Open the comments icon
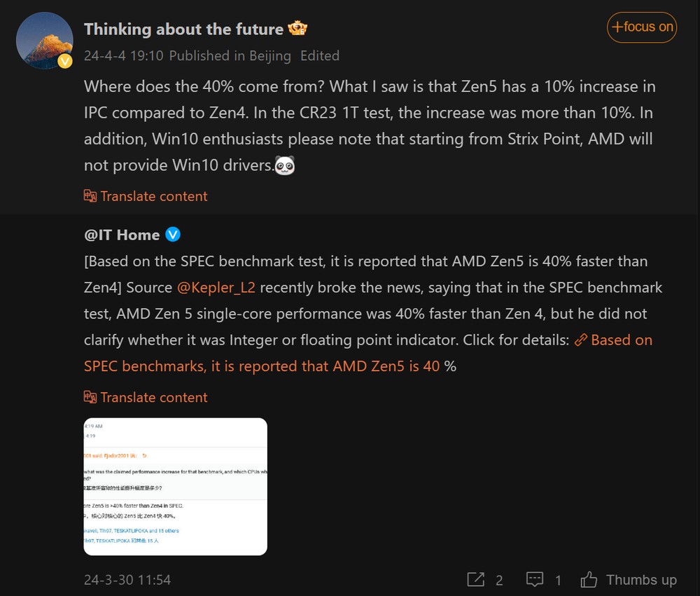Screen dimensions: 700x596 (535, 580)
